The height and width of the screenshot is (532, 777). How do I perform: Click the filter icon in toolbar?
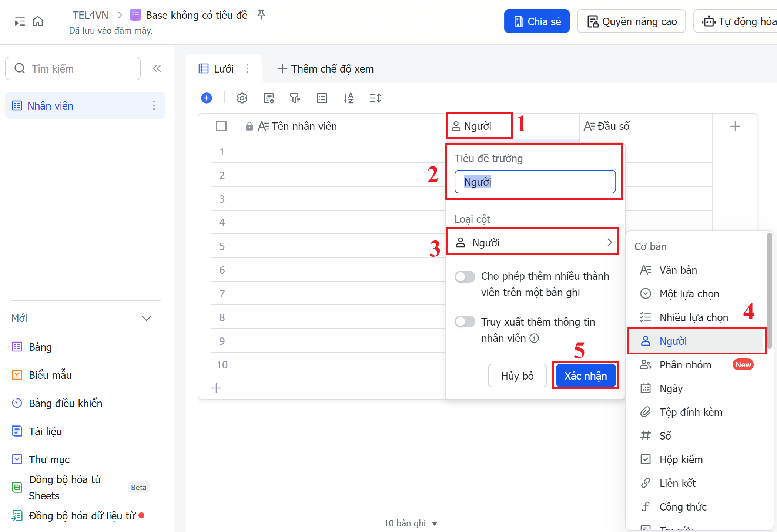click(295, 98)
